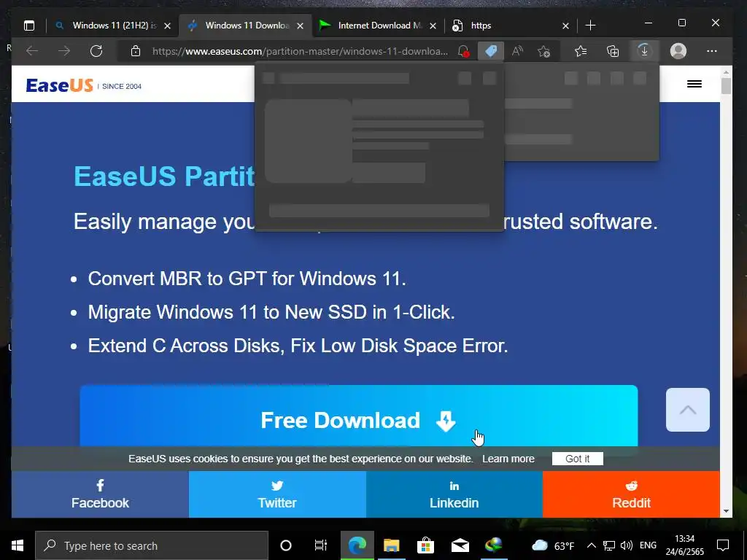Click the scroll-to-top arrow button

click(687, 410)
